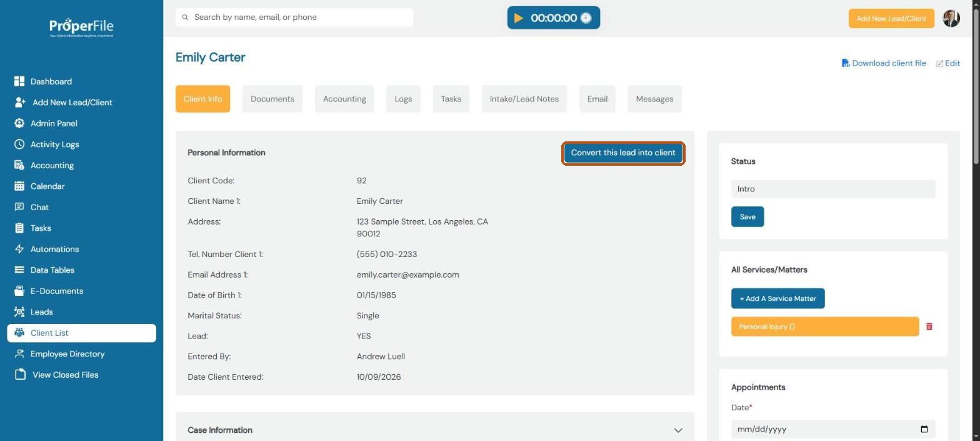Click the Download client file icon
Viewport: 980px width, 441px height.
pyautogui.click(x=846, y=63)
